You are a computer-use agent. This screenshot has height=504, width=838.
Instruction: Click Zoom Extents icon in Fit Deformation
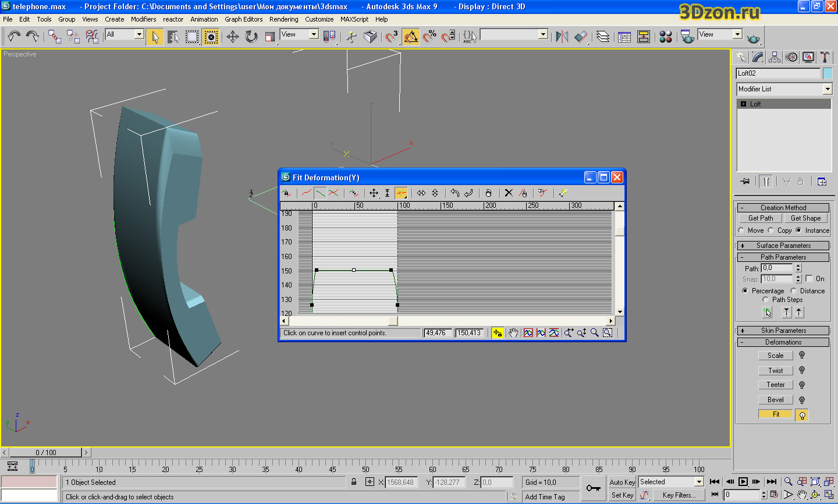(x=528, y=333)
